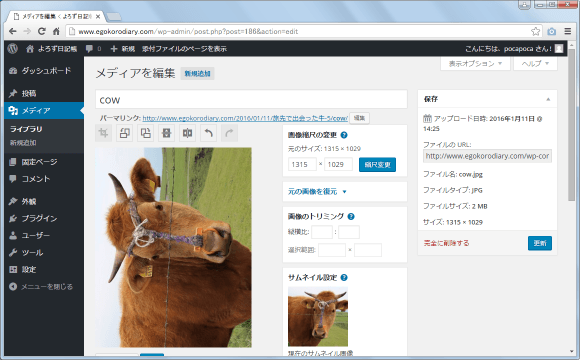Flip image horizontally icon

coord(188,133)
